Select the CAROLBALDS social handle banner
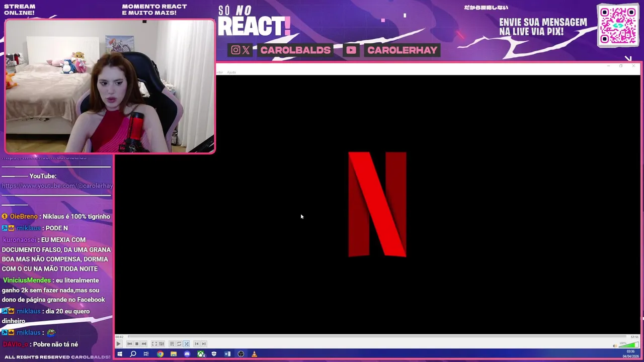The image size is (644, 362). 295,50
